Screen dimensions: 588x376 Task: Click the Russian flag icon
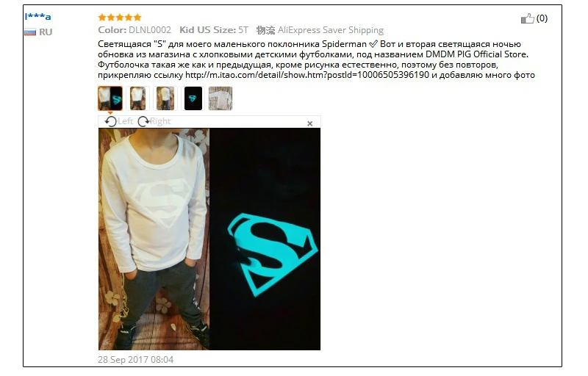pos(30,32)
